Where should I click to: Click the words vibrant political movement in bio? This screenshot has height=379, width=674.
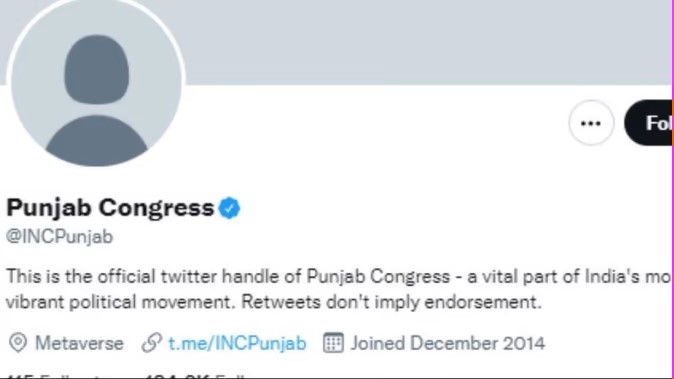coord(120,303)
